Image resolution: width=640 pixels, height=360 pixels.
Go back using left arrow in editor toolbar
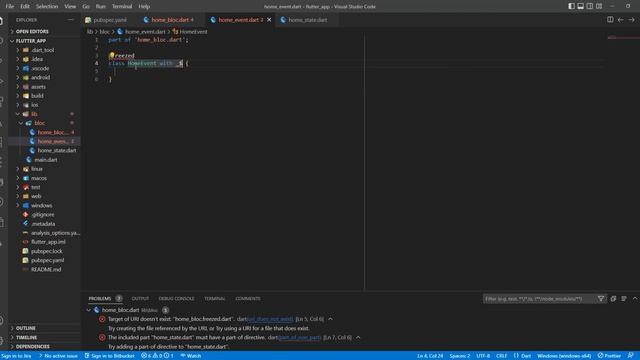point(620,20)
